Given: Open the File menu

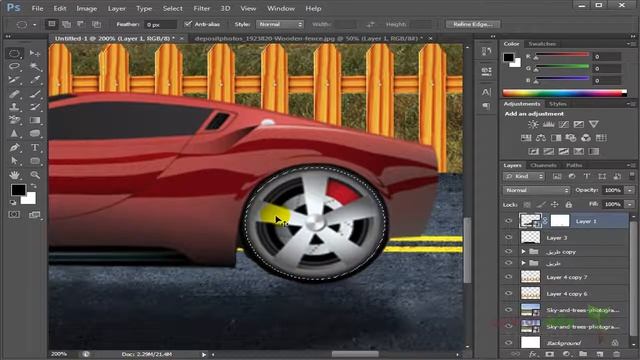Looking at the screenshot, I should click(37, 8).
